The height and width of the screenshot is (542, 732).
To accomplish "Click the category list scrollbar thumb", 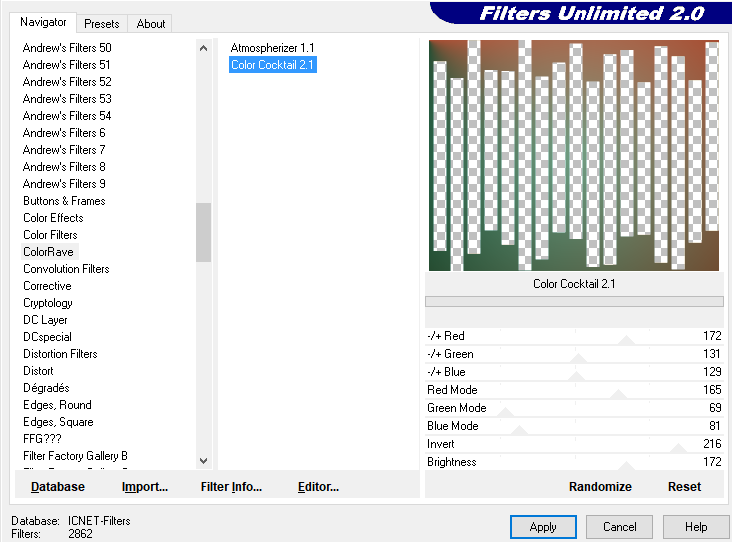I will tap(203, 232).
